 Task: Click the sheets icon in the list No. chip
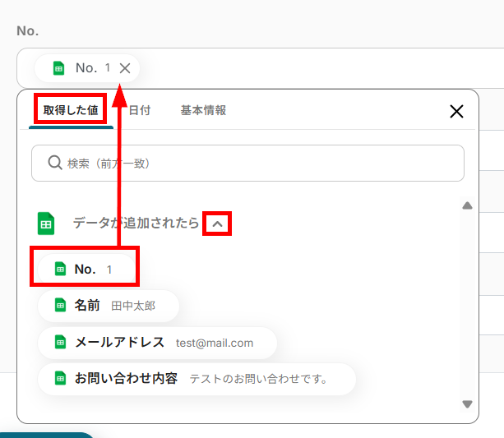[x=60, y=269]
